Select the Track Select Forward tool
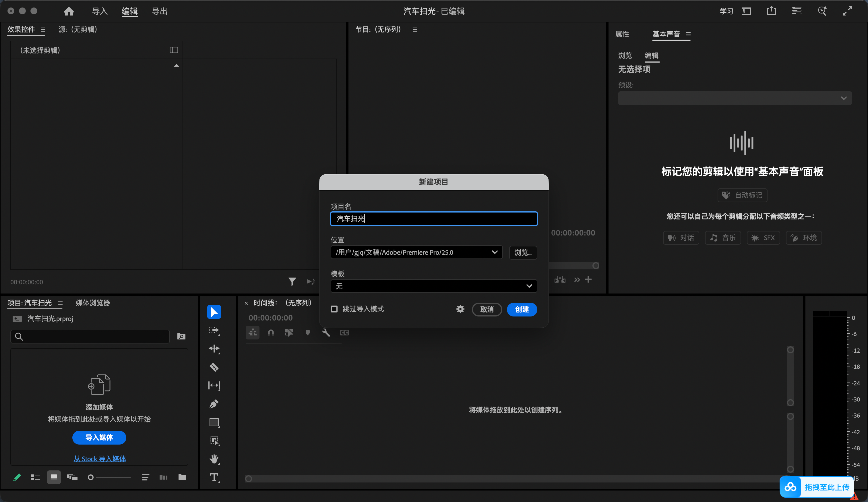This screenshot has height=502, width=868. pos(214,331)
